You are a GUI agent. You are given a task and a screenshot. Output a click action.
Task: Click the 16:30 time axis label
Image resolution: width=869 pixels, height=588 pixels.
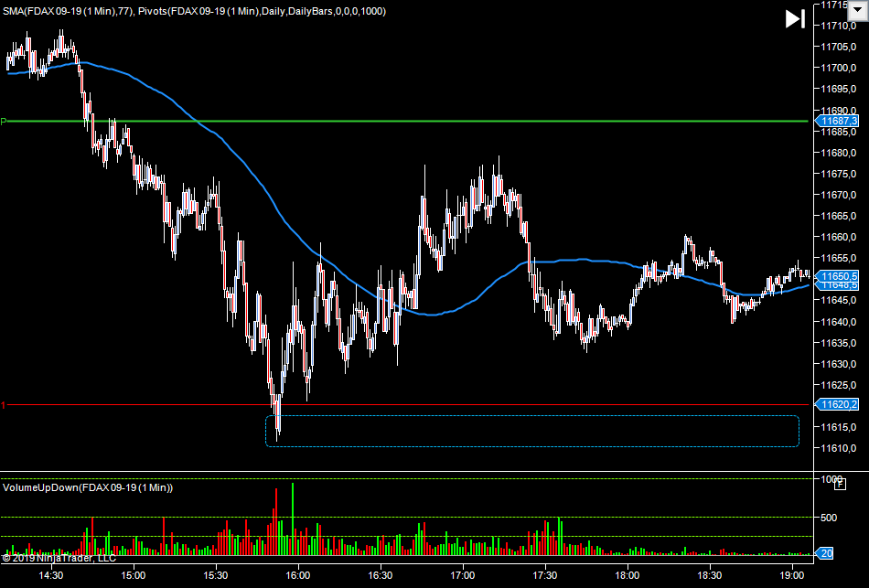click(381, 575)
